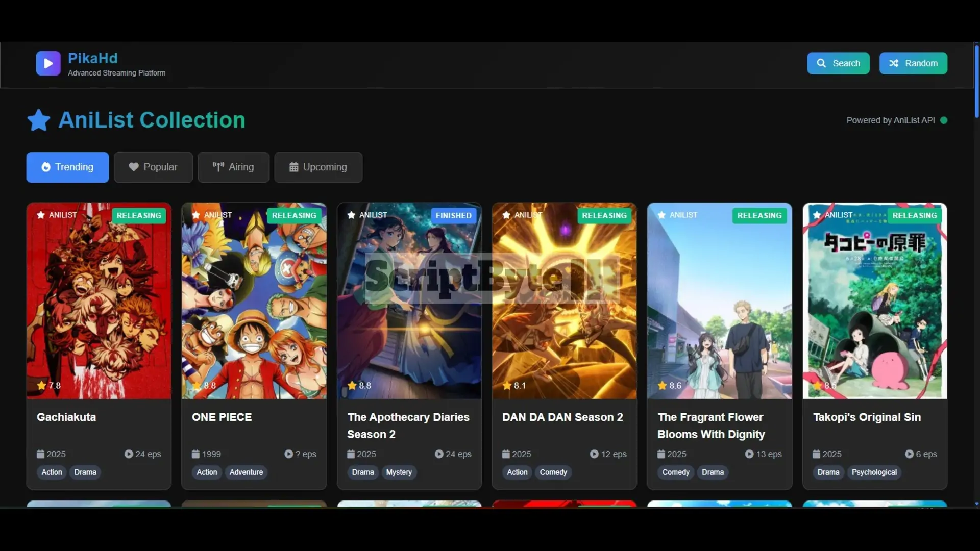Click the PikaHd play logo icon

(47, 63)
